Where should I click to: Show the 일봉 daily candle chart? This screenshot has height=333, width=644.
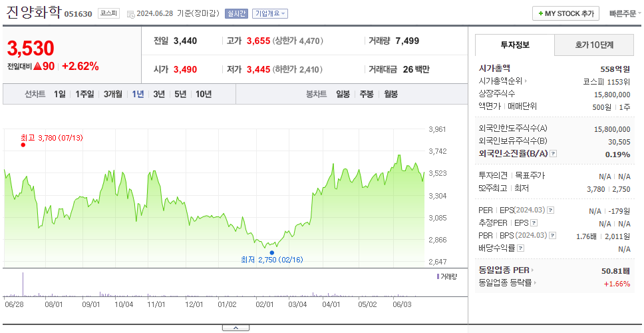point(343,94)
